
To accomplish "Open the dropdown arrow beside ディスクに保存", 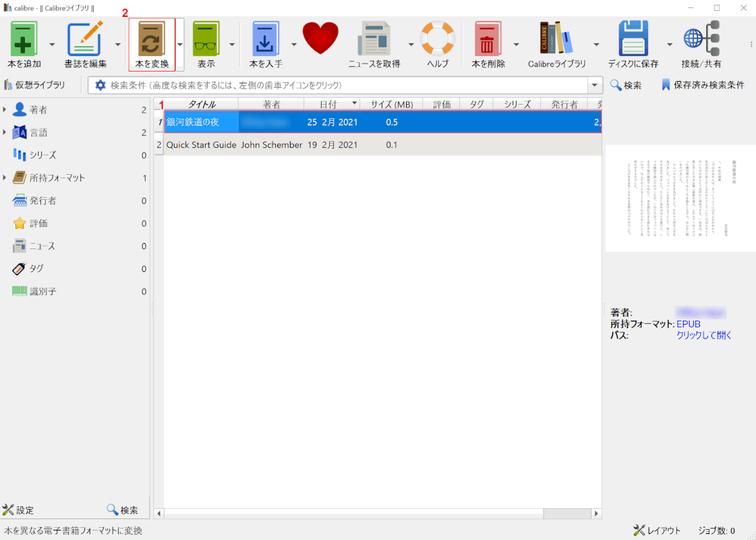I will [x=670, y=45].
